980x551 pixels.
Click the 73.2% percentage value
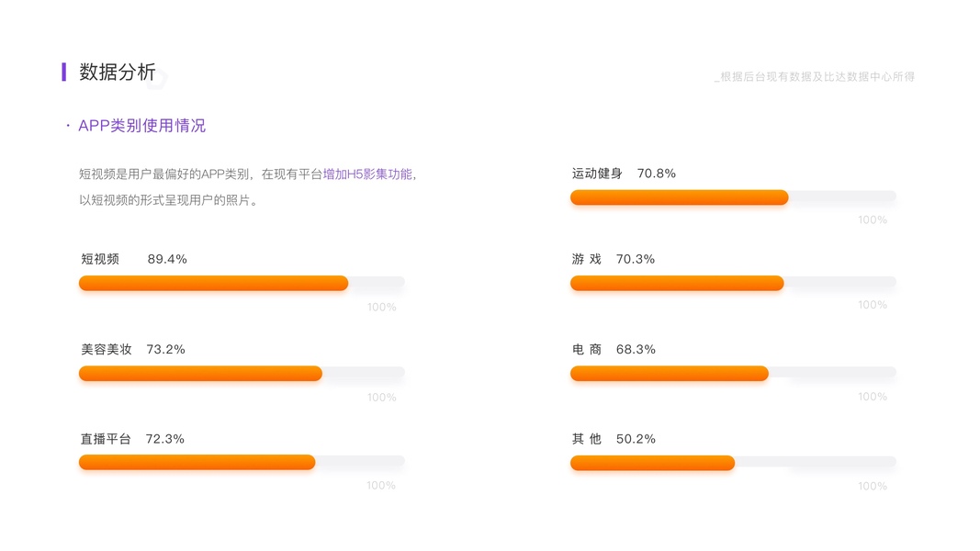165,349
